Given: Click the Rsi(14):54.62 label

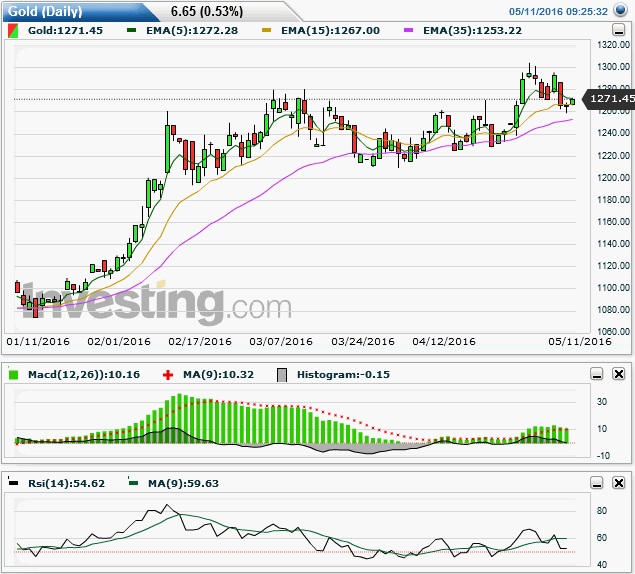Looking at the screenshot, I should (x=66, y=484).
